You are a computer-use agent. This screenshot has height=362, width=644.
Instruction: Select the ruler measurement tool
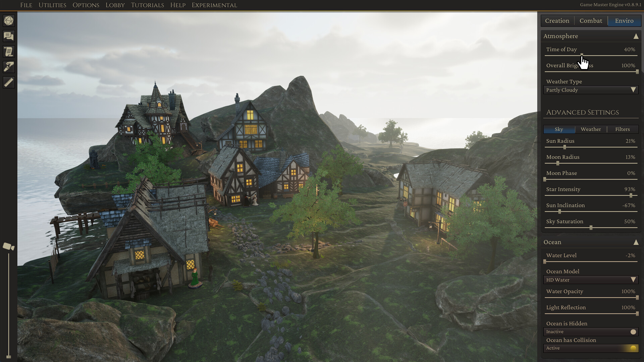(x=8, y=82)
